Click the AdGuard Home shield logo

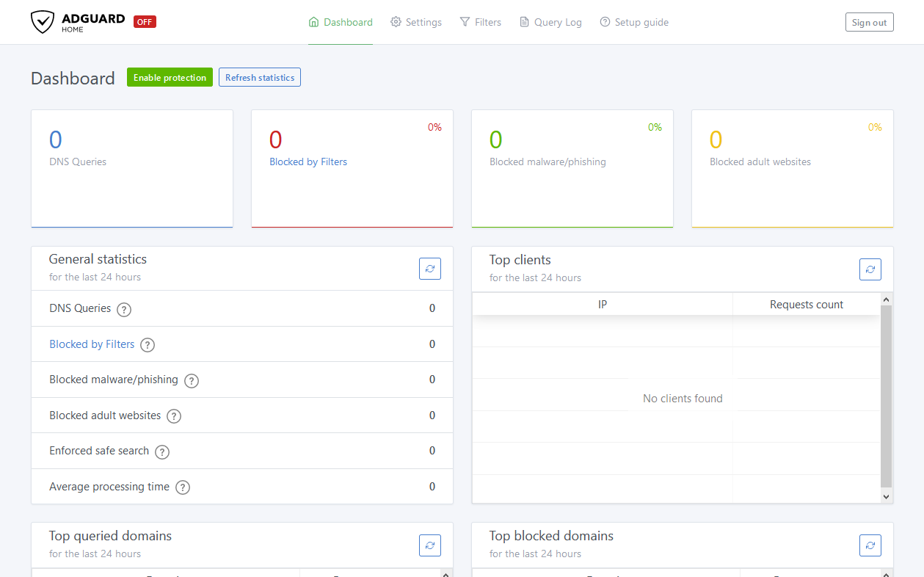[43, 22]
